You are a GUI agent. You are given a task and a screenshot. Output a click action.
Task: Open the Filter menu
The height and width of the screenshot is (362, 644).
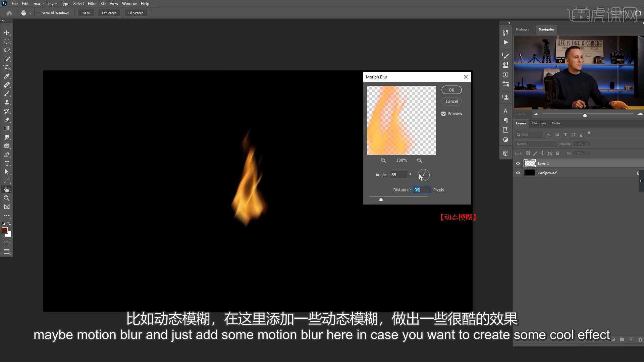click(x=92, y=4)
